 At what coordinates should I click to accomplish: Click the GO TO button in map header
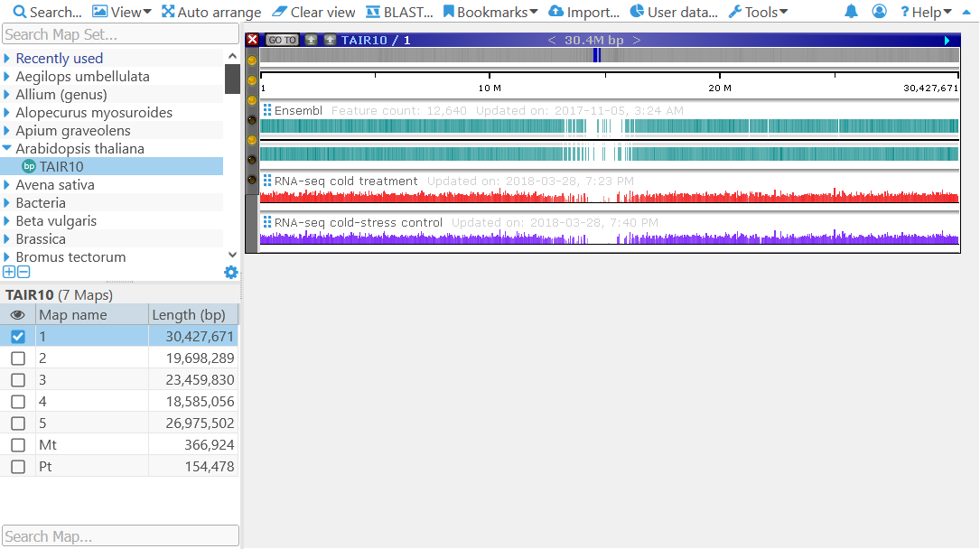pos(282,41)
